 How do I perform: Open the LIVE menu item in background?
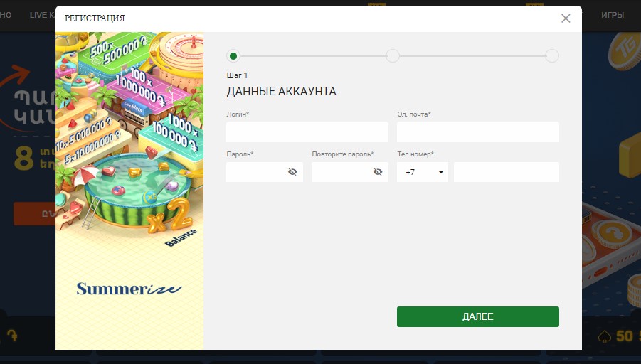tap(43, 15)
